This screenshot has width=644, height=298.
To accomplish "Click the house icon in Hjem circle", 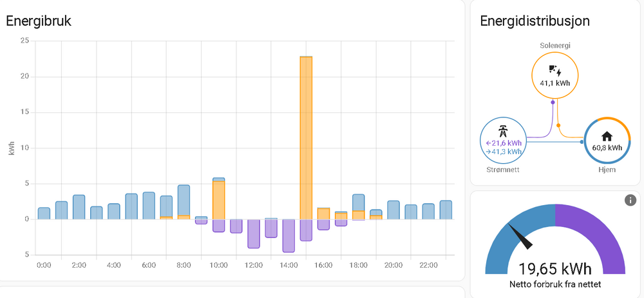I will (606, 136).
